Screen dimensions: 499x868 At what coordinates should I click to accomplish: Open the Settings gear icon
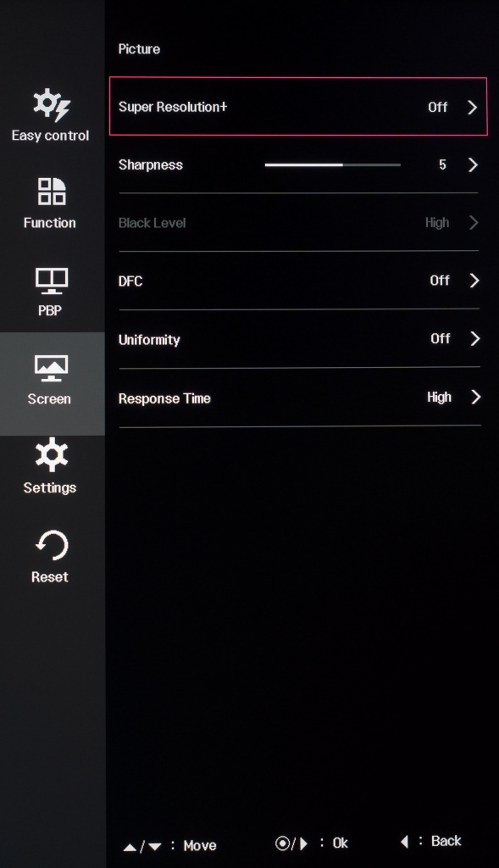[x=52, y=454]
